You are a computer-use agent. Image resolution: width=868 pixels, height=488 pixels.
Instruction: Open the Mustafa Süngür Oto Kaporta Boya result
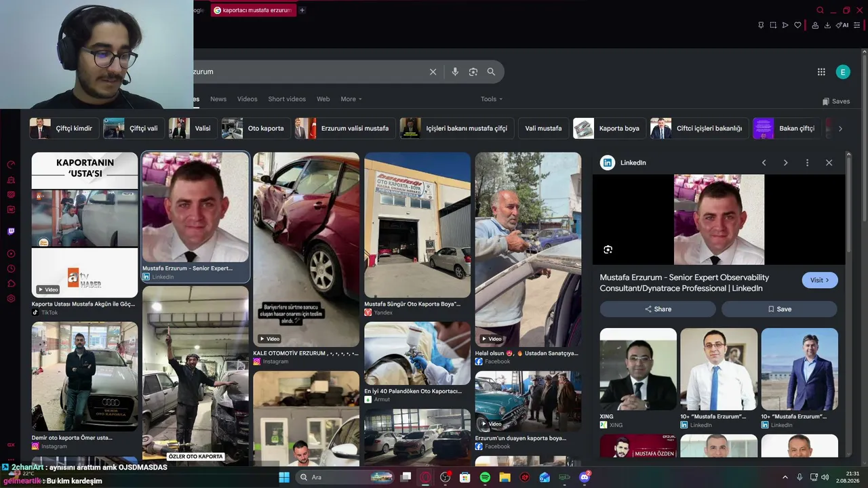[417, 234]
